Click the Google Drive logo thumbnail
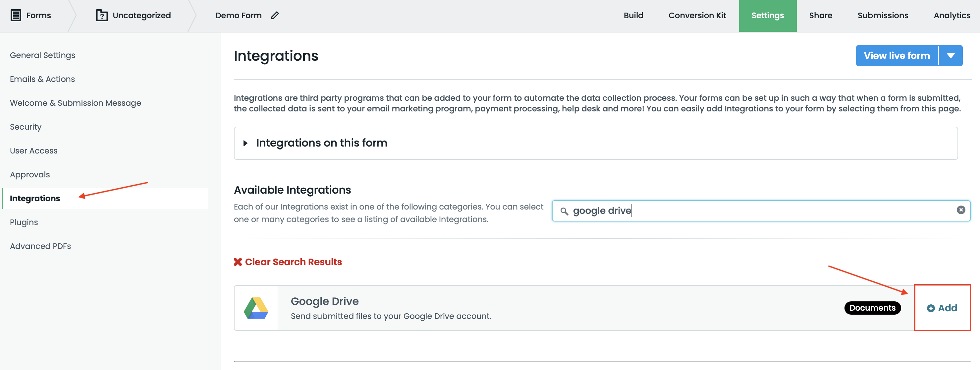This screenshot has height=370, width=980. point(256,308)
